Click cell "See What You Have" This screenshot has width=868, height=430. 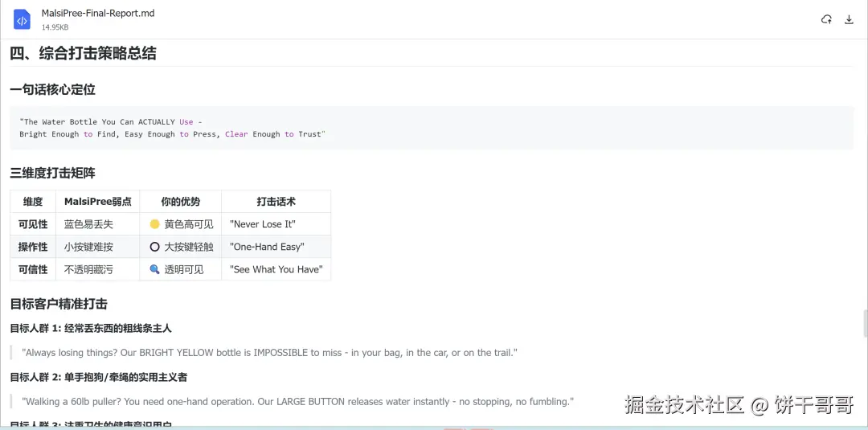[x=276, y=269]
